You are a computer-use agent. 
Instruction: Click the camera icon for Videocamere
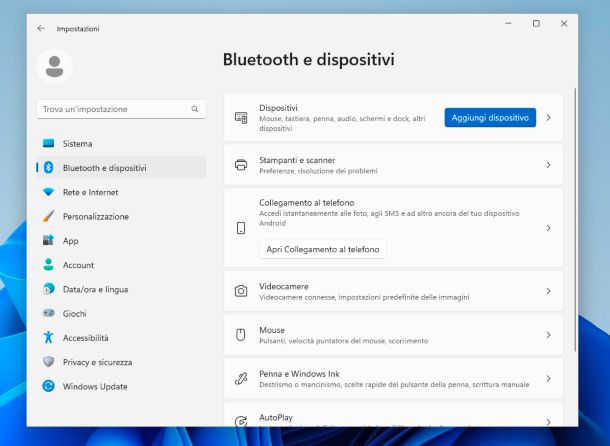tap(241, 291)
